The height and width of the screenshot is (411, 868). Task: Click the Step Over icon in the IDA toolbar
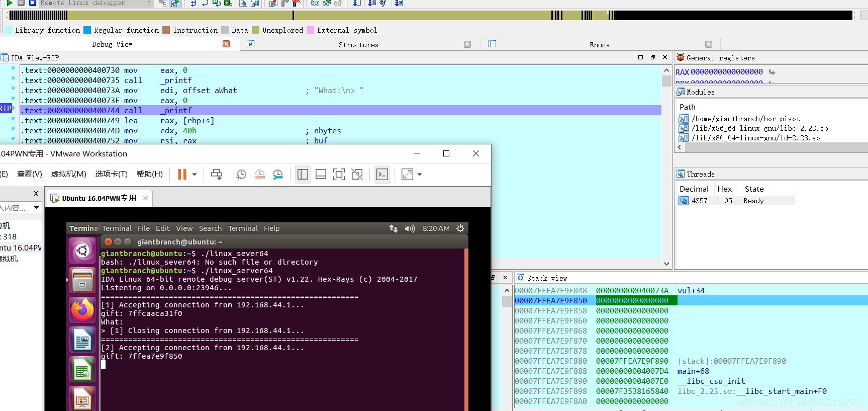click(x=205, y=3)
